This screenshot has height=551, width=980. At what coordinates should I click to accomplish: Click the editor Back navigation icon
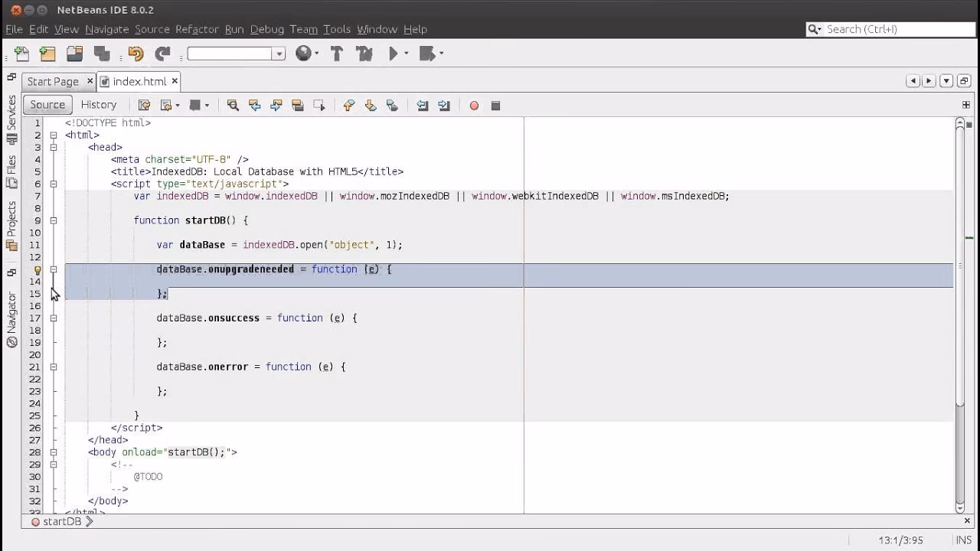pos(165,106)
